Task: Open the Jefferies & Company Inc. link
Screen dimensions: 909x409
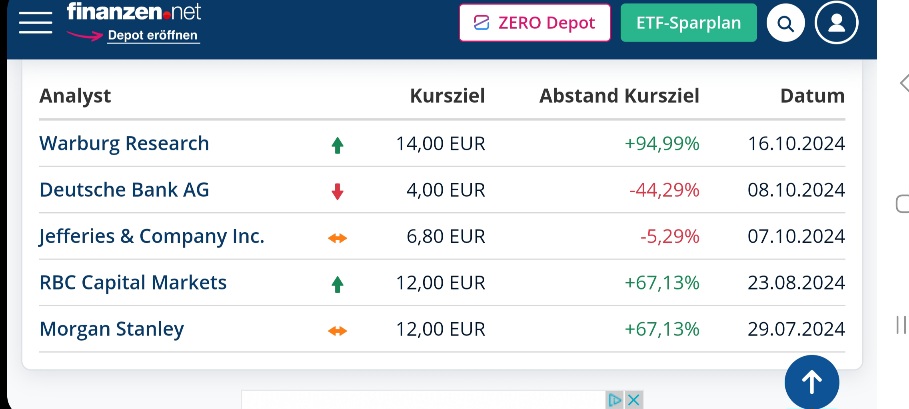Action: coord(151,237)
